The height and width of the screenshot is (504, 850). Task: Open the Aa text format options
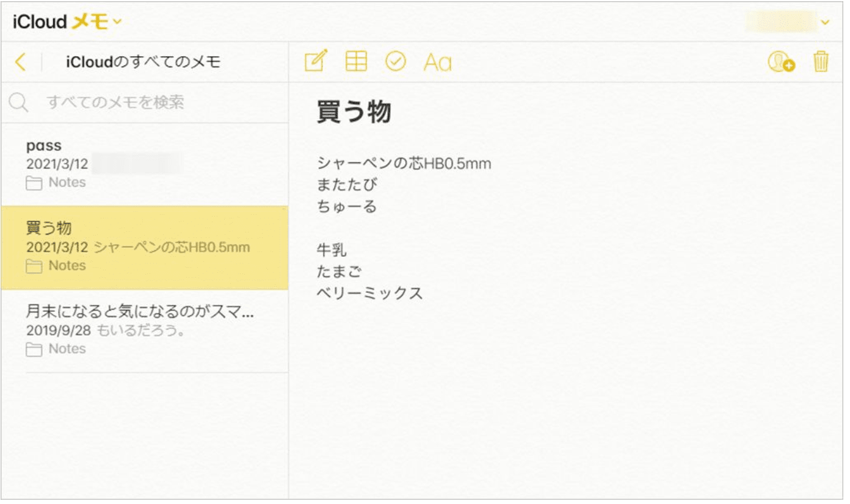click(437, 62)
